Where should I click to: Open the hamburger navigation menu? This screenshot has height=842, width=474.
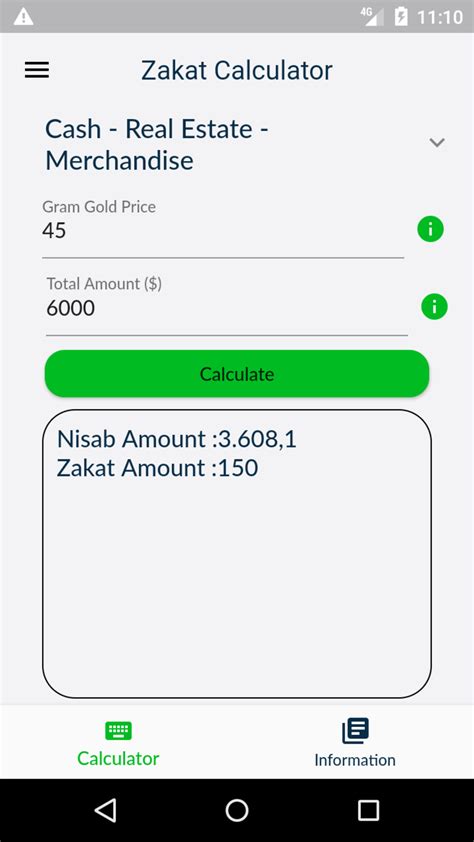(x=37, y=70)
